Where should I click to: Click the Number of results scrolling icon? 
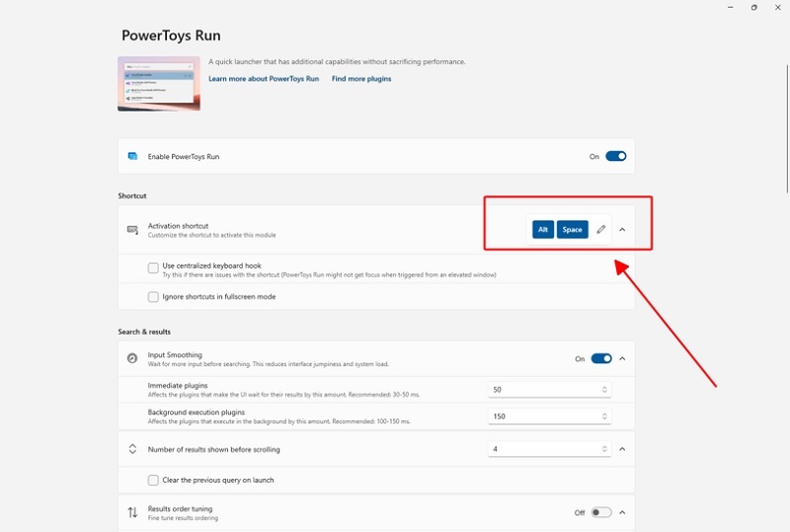132,449
